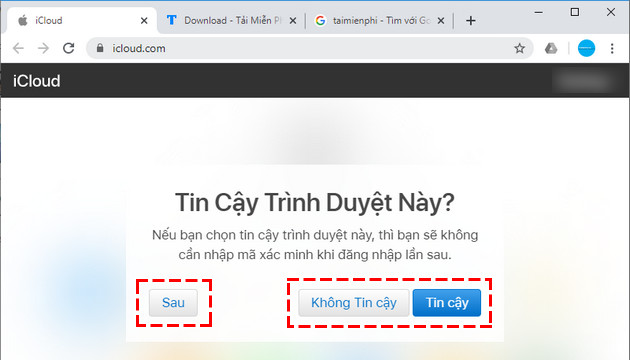The image size is (630, 360).
Task: Switch to the iCloud tab
Action: point(82,20)
